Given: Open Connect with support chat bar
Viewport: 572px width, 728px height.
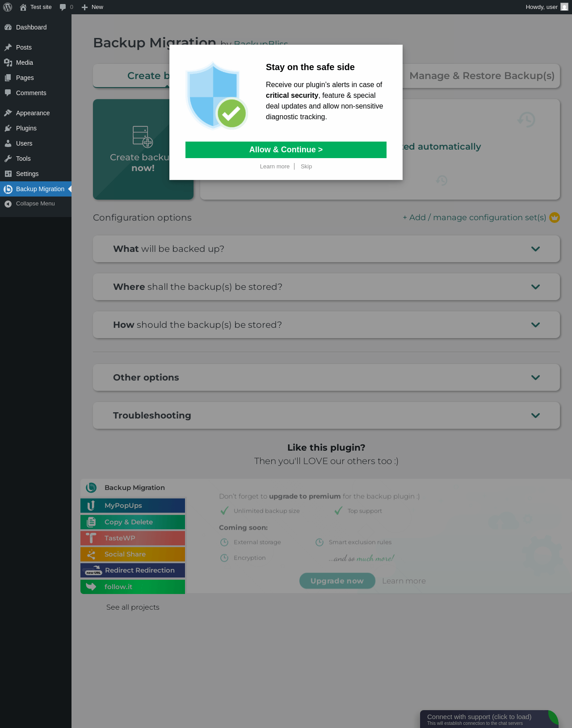Looking at the screenshot, I should [x=489, y=719].
